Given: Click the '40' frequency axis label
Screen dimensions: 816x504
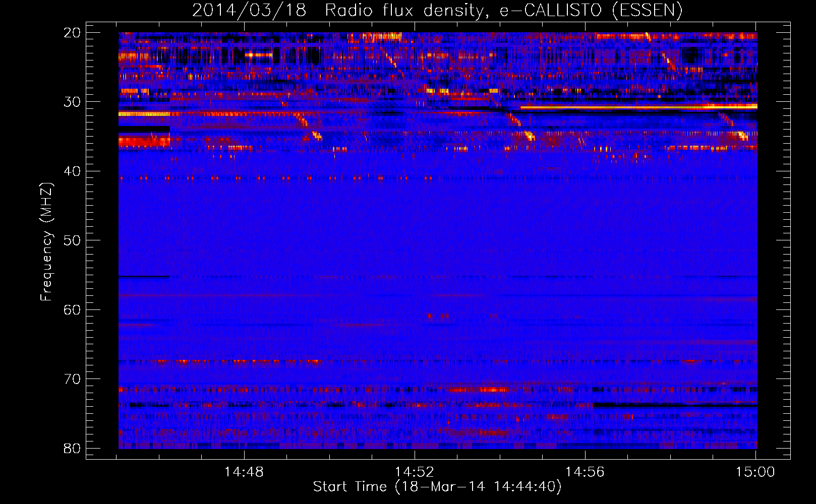Looking at the screenshot, I should [x=72, y=171].
